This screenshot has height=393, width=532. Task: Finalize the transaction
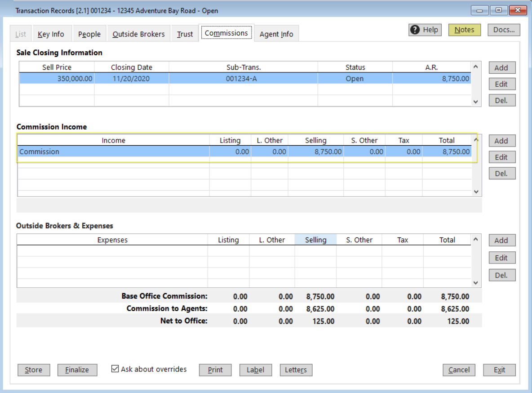(77, 370)
